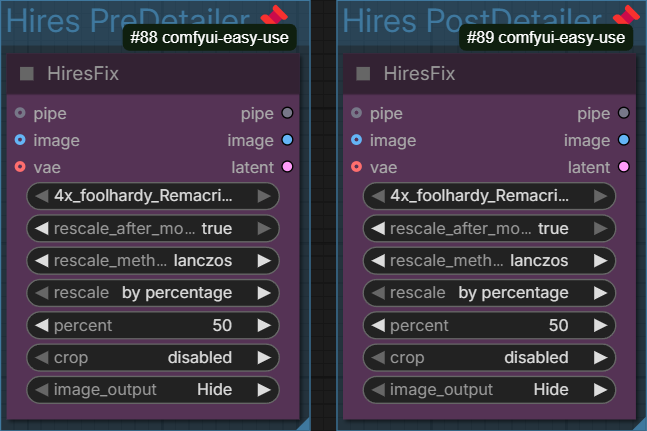
Task: Click latent output socket on PostDetailer HiresFix
Action: tap(624, 167)
